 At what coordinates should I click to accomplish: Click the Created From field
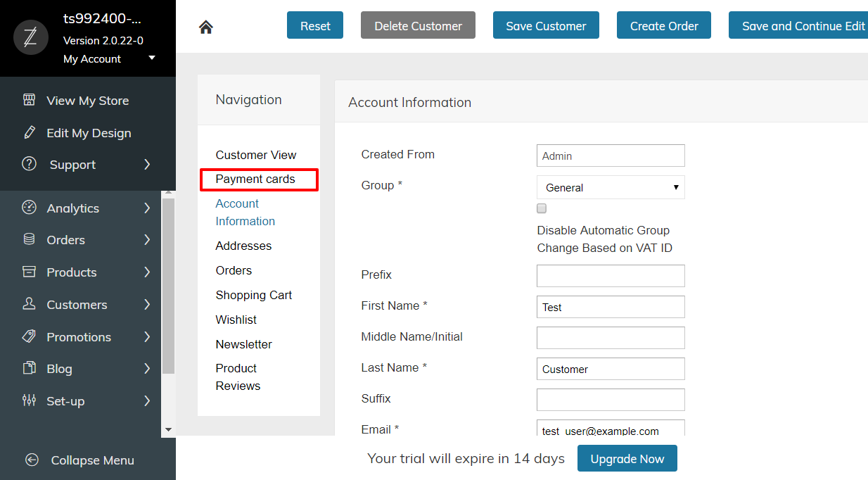coord(611,156)
